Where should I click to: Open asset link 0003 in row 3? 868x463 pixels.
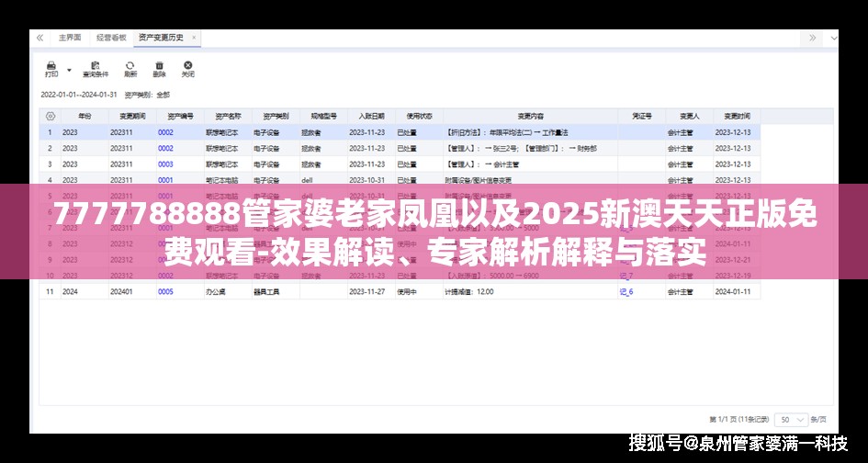(x=165, y=164)
